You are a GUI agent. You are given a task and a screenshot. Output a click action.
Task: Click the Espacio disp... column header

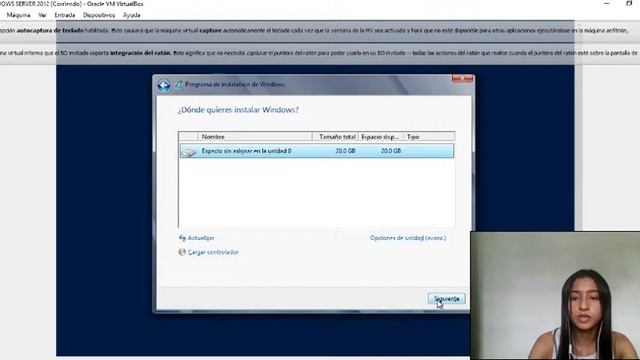tap(380, 137)
